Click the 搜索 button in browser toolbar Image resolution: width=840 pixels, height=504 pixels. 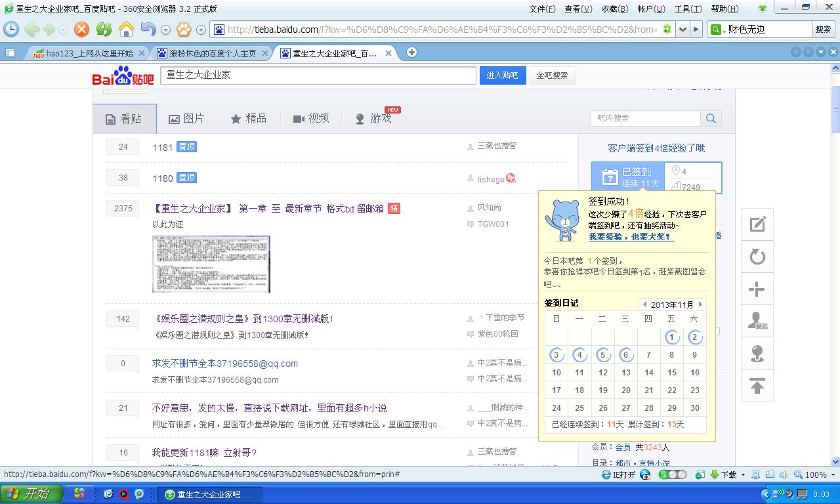[824, 30]
